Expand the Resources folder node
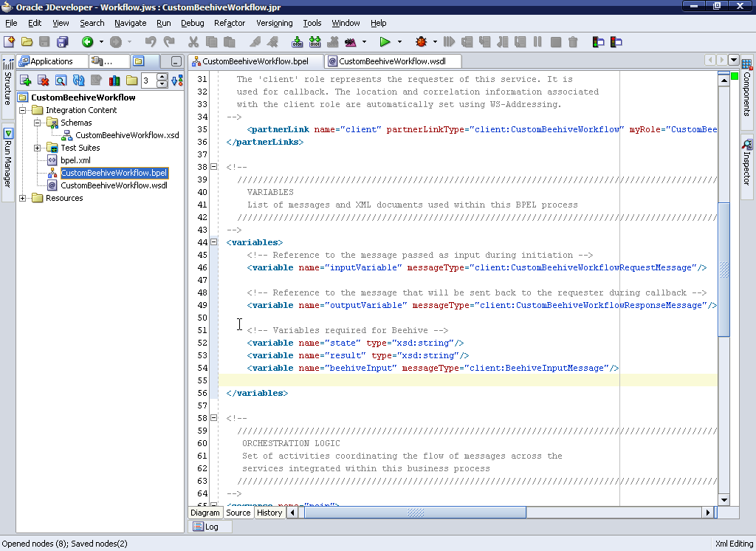Viewport: 756px width, 551px height. [23, 198]
